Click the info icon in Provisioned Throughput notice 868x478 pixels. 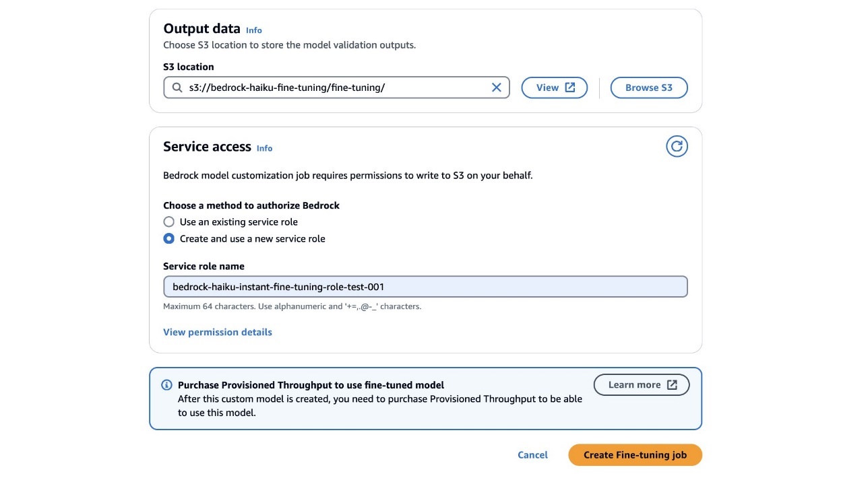(166, 385)
